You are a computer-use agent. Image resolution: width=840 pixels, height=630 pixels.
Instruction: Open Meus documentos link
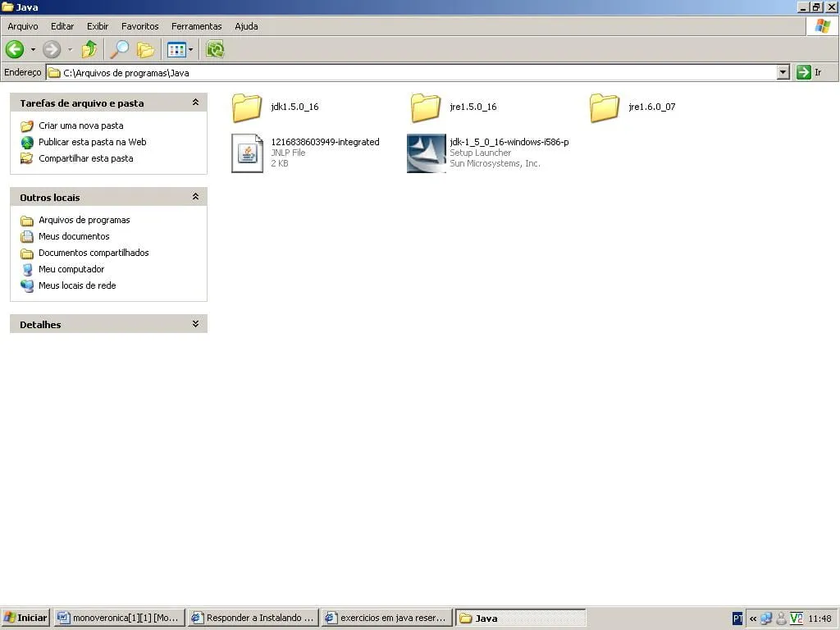click(x=74, y=236)
